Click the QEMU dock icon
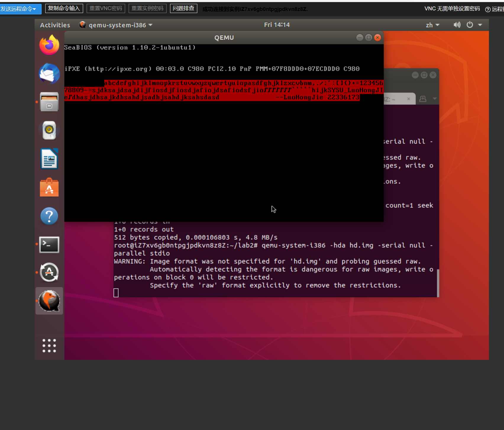The image size is (504, 430). coord(49,301)
